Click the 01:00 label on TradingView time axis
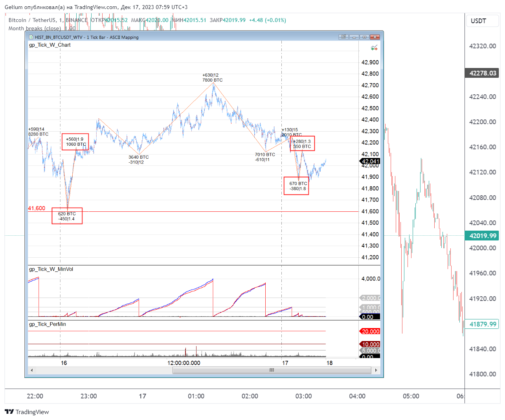Image resolution: width=505 pixels, height=420 pixels. tap(196, 396)
